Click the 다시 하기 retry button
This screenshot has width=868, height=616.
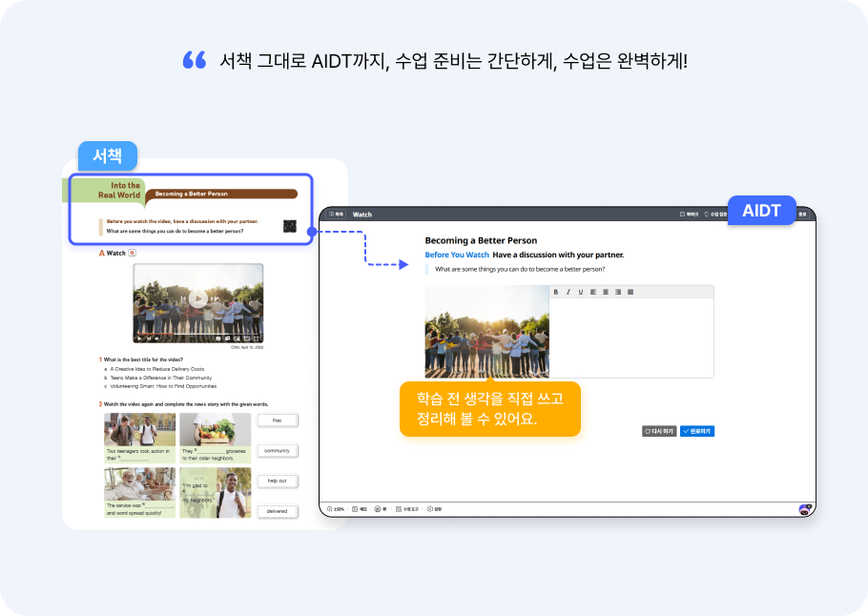tap(659, 431)
